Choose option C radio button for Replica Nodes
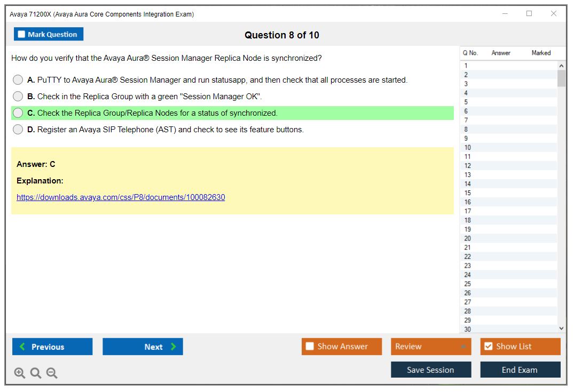Viewport: 574px width, 392px height. point(18,113)
